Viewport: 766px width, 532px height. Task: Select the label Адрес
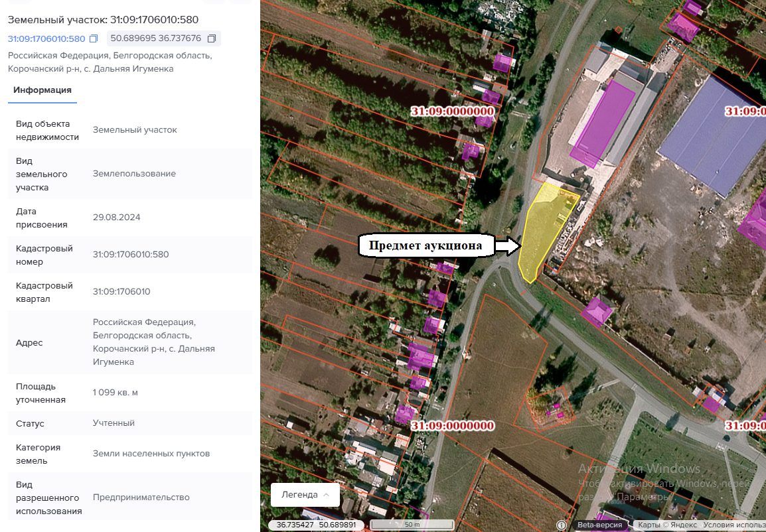point(29,343)
